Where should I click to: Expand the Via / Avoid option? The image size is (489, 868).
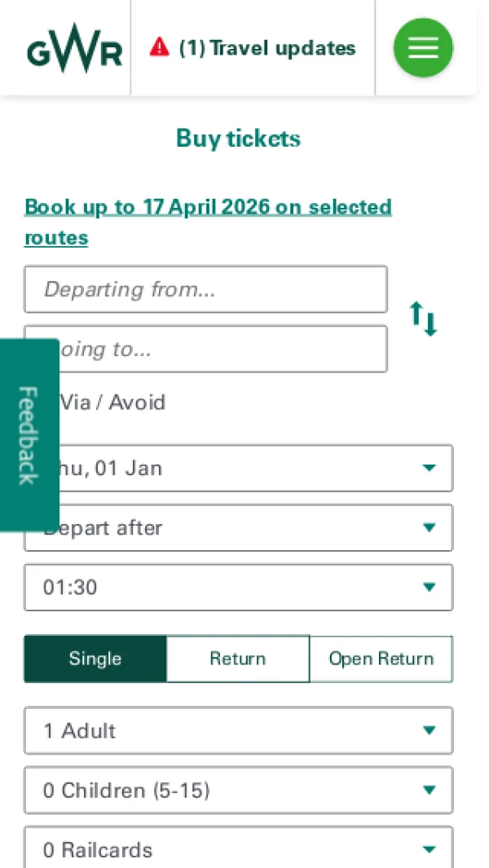click(112, 403)
